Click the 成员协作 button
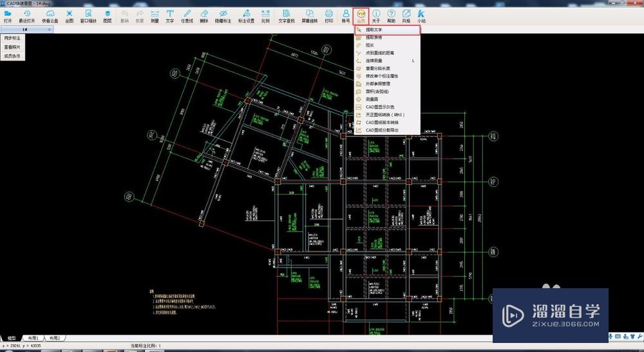This screenshot has height=352, width=644. [13, 56]
